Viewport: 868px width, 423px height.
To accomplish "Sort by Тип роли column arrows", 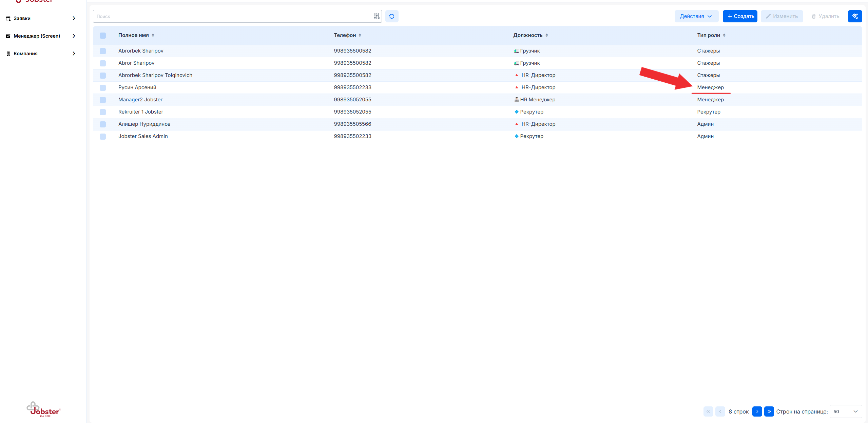I will coord(724,35).
